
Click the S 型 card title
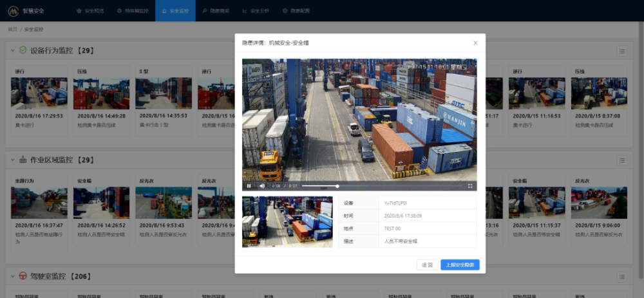[x=144, y=71]
